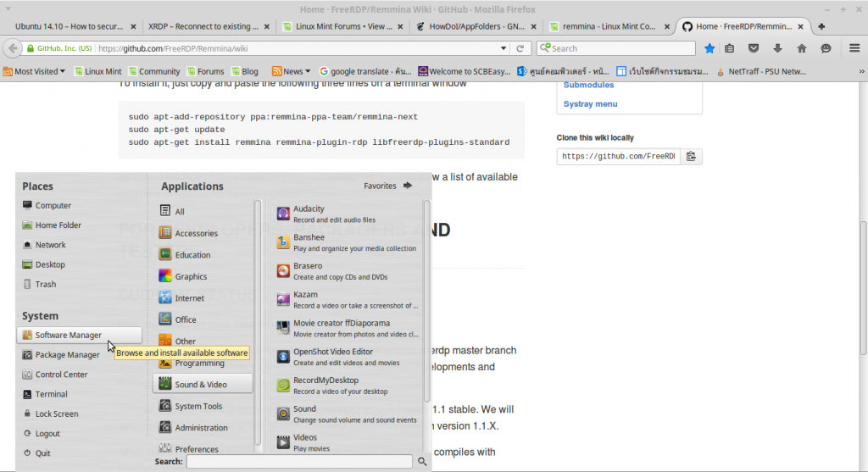
Task: Open Linux Mint bookmark
Action: pyautogui.click(x=98, y=71)
